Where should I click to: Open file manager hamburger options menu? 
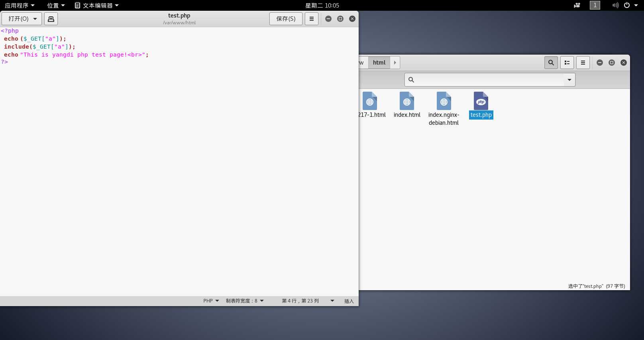coord(583,63)
